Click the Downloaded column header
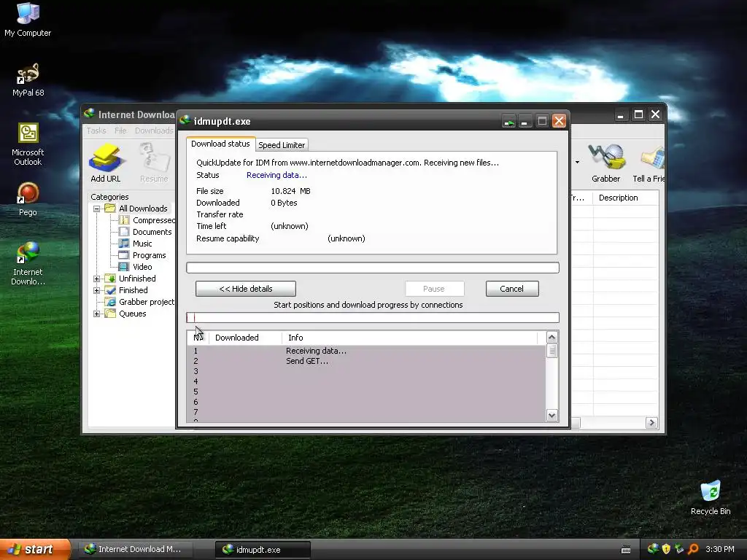 click(x=246, y=338)
